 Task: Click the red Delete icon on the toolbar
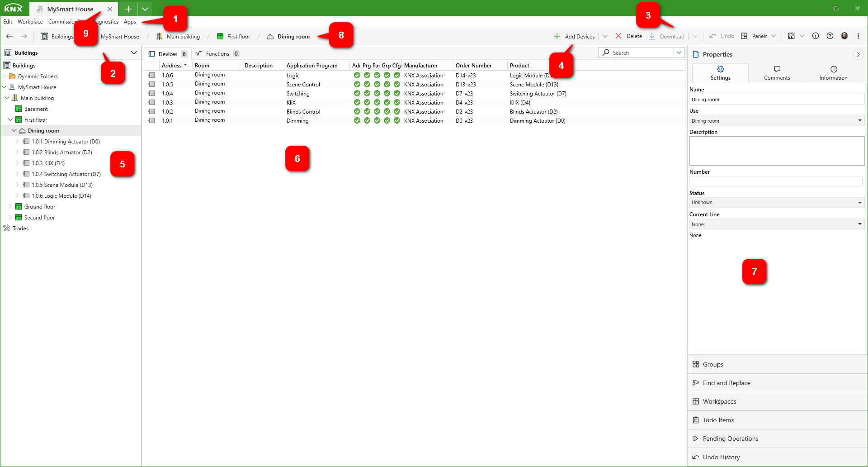point(619,36)
